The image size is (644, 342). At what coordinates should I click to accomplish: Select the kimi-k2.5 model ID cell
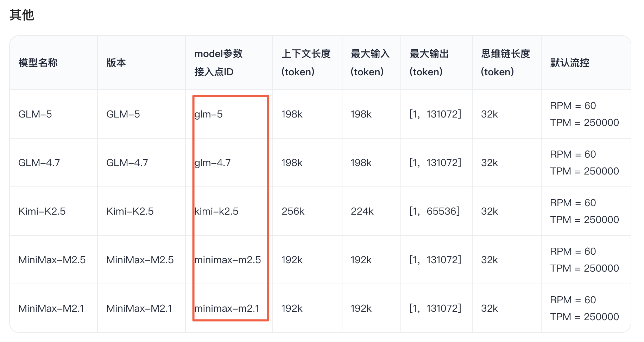click(x=216, y=211)
